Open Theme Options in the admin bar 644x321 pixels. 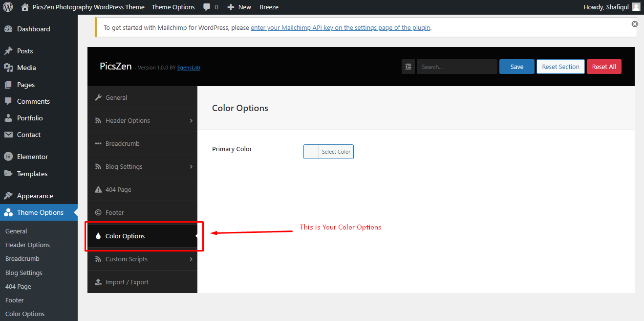pyautogui.click(x=173, y=7)
